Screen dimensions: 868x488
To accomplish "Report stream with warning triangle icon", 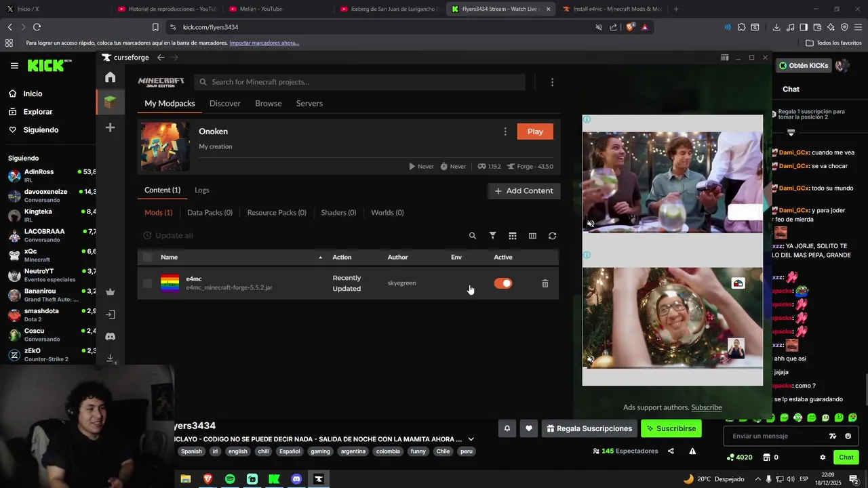I will click(x=692, y=451).
